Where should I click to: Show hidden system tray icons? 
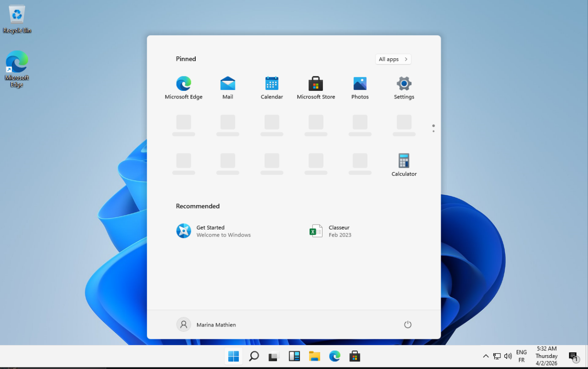point(486,356)
